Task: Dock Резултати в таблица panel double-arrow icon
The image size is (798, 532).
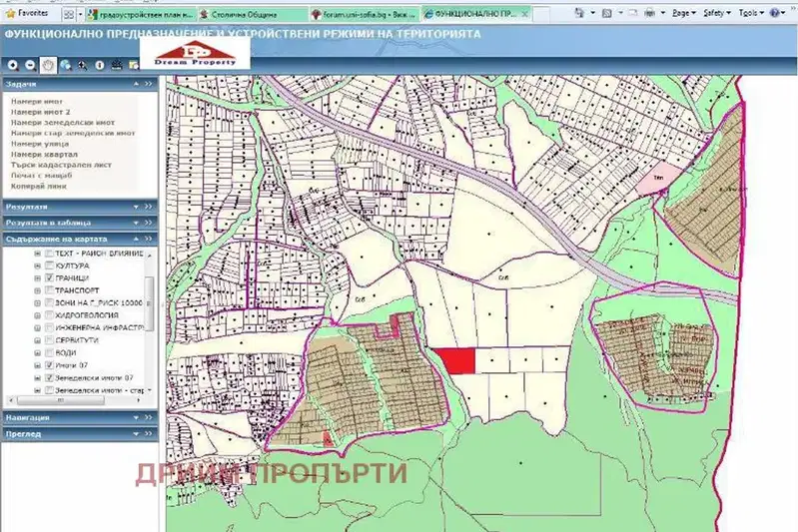Action: click(x=148, y=223)
